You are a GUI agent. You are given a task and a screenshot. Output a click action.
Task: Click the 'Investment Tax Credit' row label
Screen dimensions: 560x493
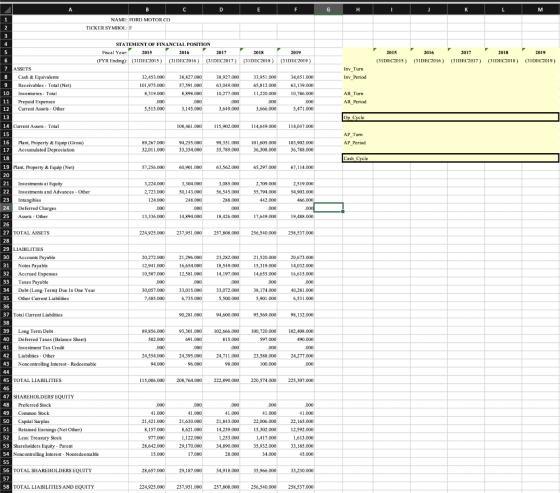point(41,348)
